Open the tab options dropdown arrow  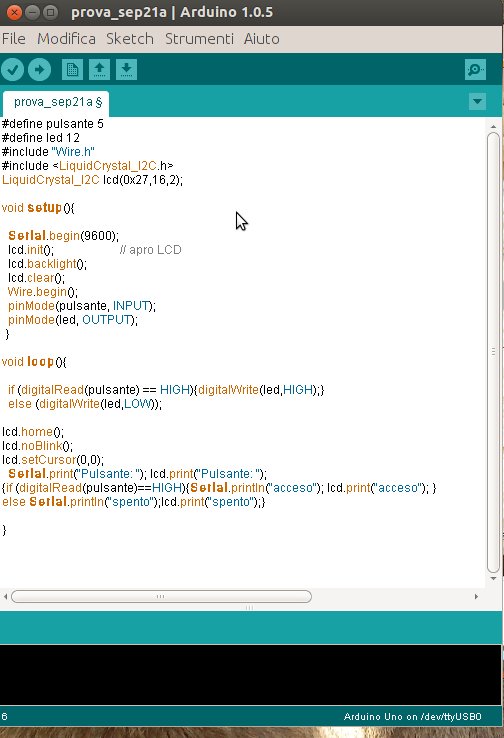(477, 101)
